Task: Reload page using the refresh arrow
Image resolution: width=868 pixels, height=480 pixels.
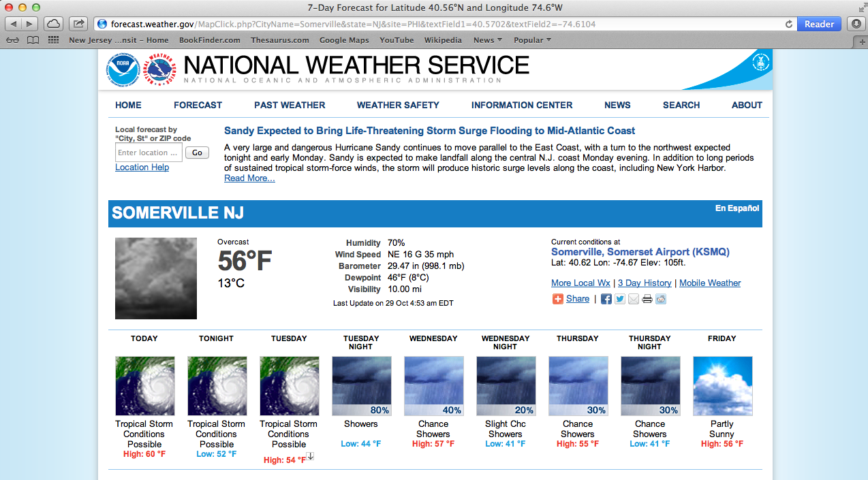Action: [789, 24]
